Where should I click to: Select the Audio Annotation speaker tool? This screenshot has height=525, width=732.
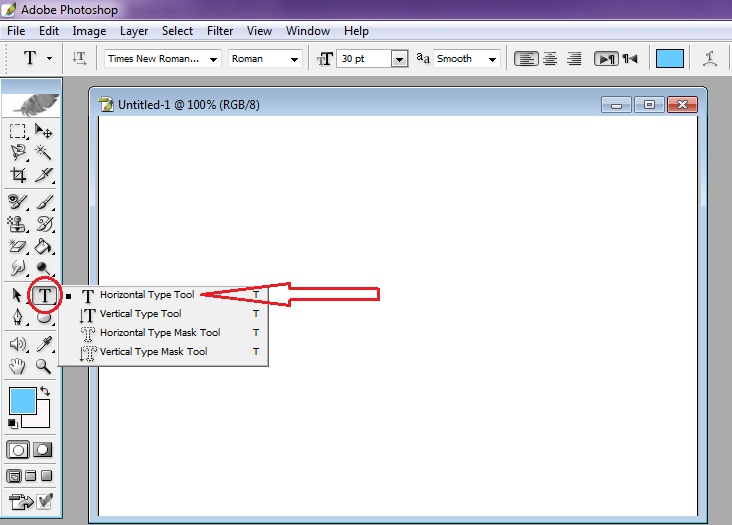(18, 344)
